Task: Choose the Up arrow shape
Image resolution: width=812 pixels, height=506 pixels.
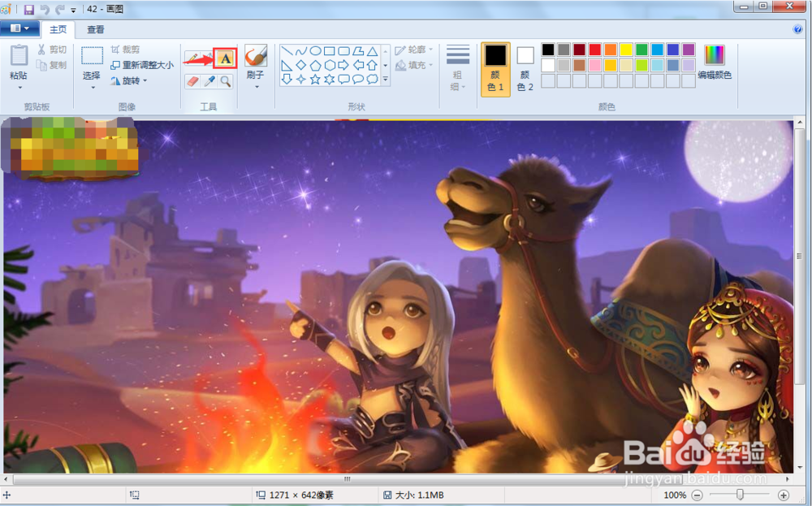Action: coord(372,65)
